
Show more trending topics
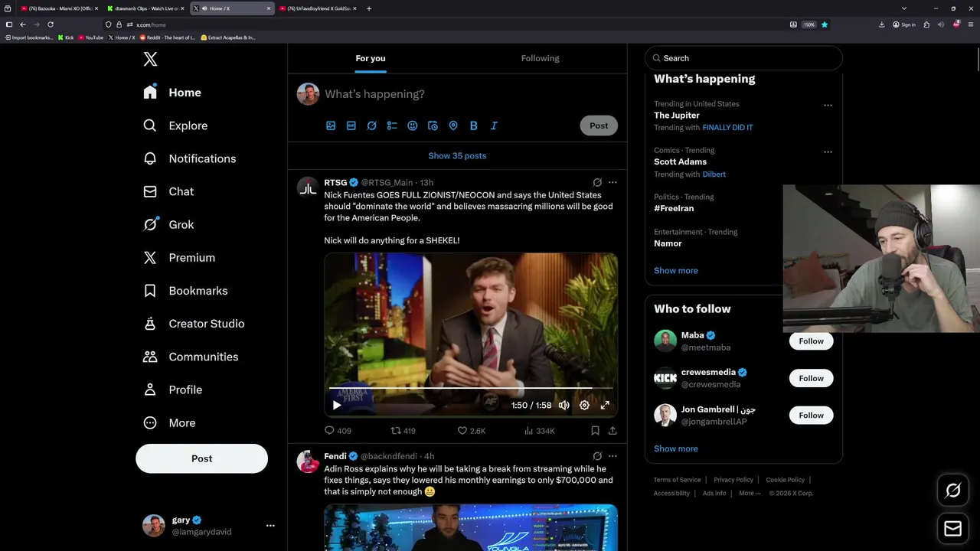click(x=676, y=270)
